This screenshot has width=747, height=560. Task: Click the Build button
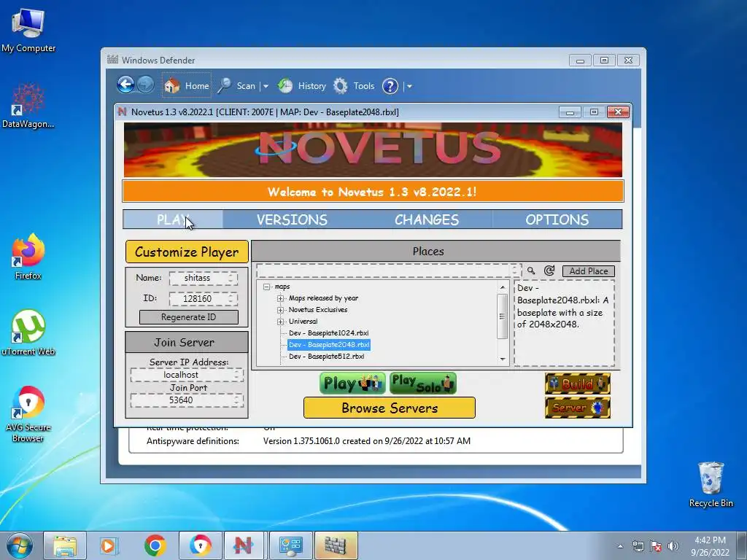[x=578, y=384]
